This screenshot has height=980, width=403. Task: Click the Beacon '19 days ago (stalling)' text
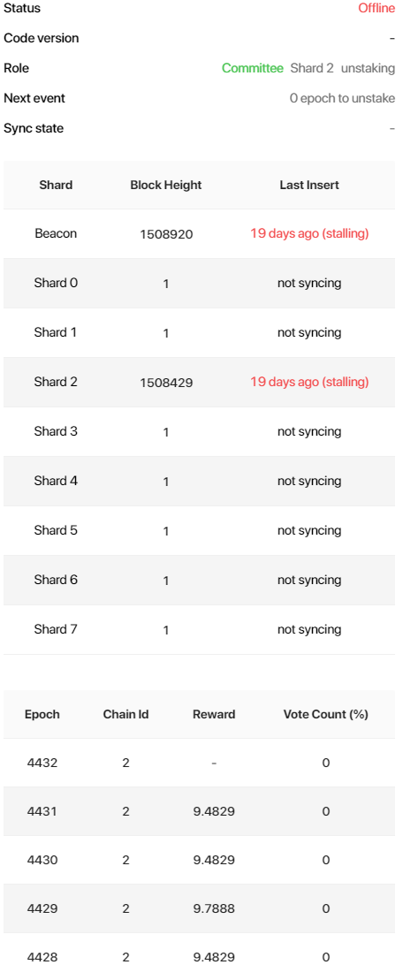[x=309, y=234]
